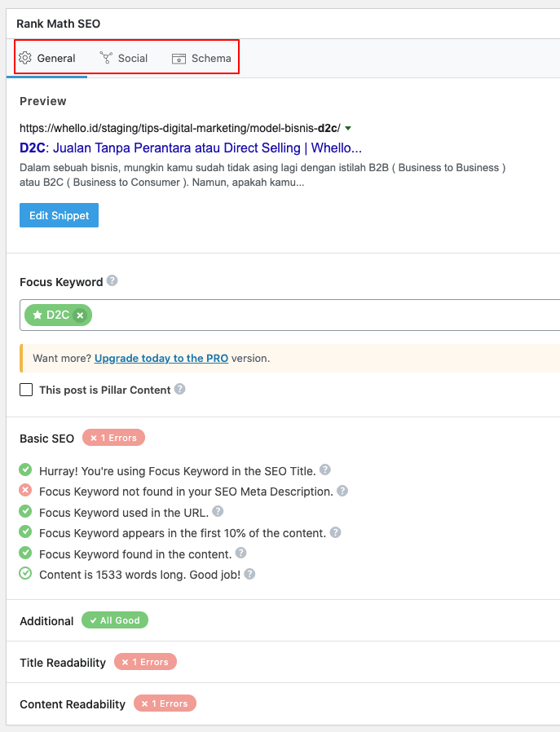Expand the Additional SEO section
This screenshot has height=732, width=560.
coord(46,621)
